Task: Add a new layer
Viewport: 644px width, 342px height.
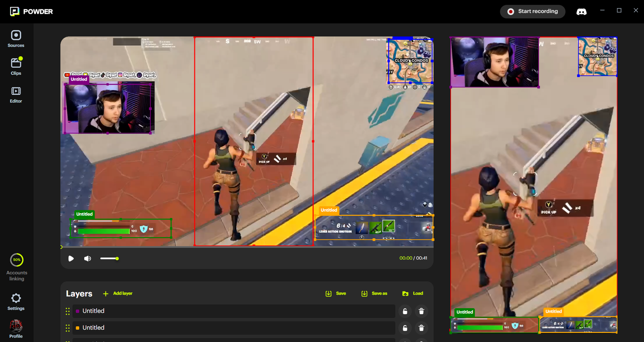Action: pyautogui.click(x=118, y=293)
